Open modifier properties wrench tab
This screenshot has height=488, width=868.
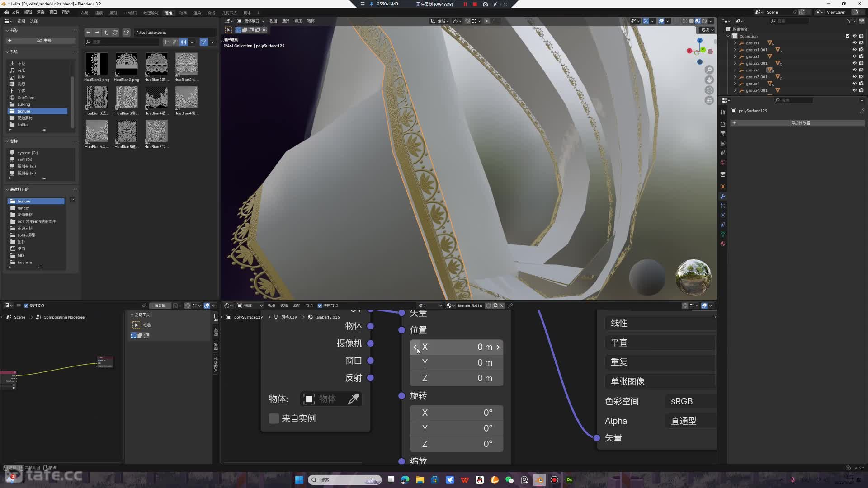[x=723, y=196]
